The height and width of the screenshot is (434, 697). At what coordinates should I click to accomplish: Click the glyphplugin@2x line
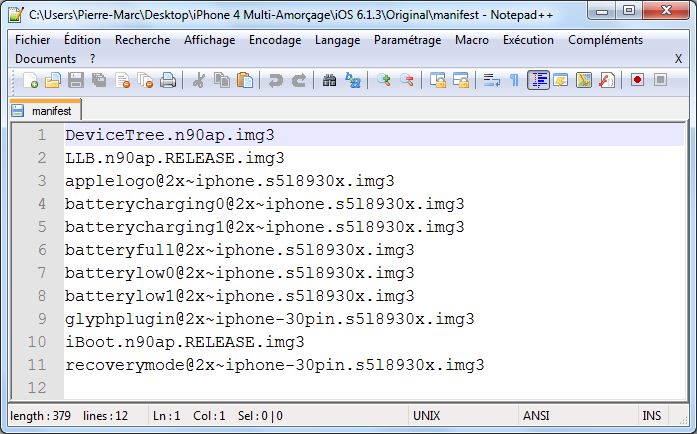[270, 319]
